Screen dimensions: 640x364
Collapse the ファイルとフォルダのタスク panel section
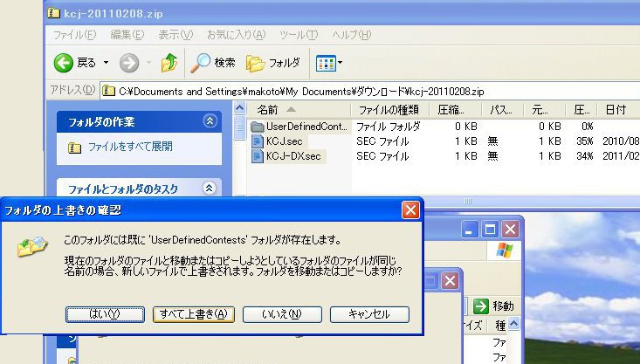[x=209, y=188]
